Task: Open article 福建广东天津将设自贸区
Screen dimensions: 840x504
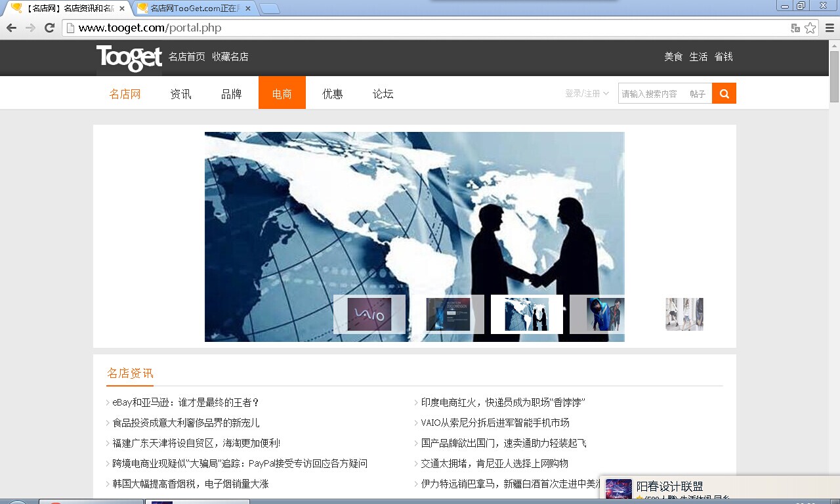Action: (196, 443)
